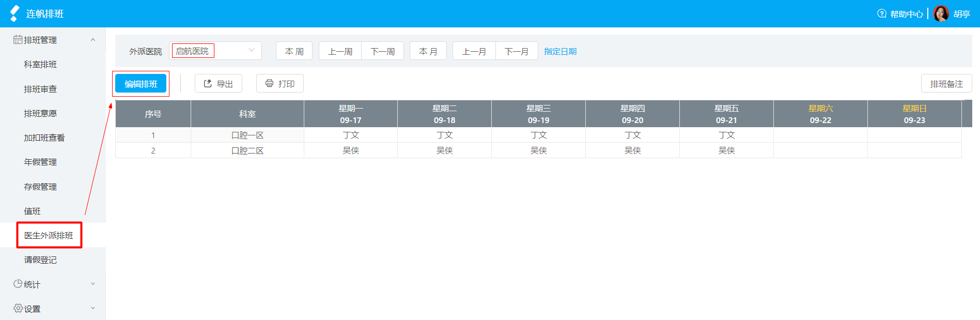Go to 下一周 schedule
Screen dimensions: 980x320
382,51
